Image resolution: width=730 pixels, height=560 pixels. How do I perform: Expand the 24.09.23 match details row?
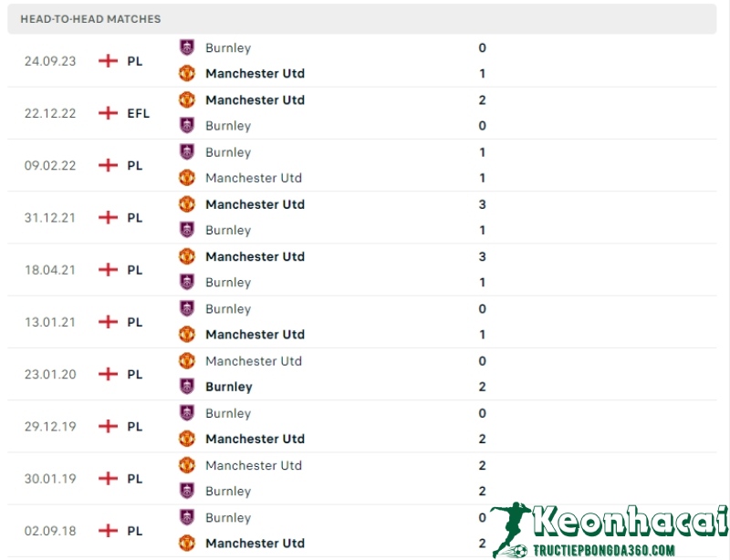[365, 60]
